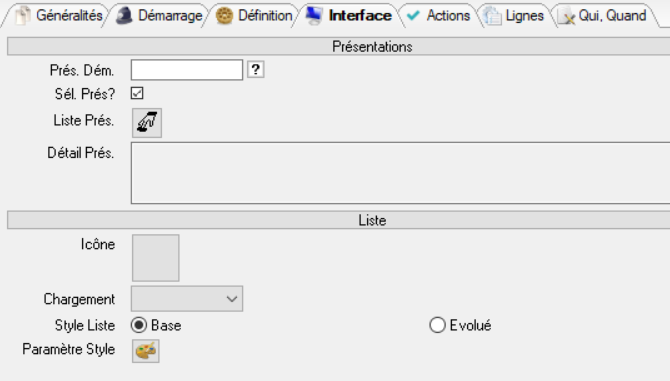
Task: Click the Prés. Dém. input field
Action: (x=187, y=70)
